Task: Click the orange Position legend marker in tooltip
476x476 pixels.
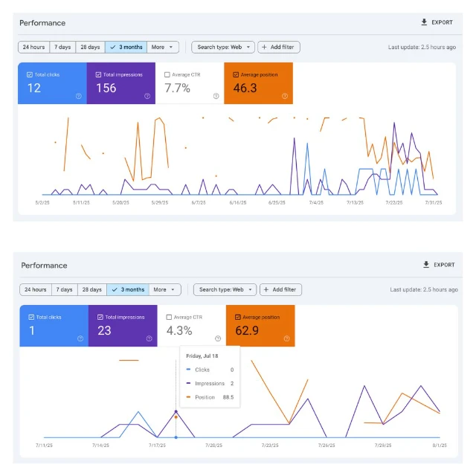Action: click(189, 397)
